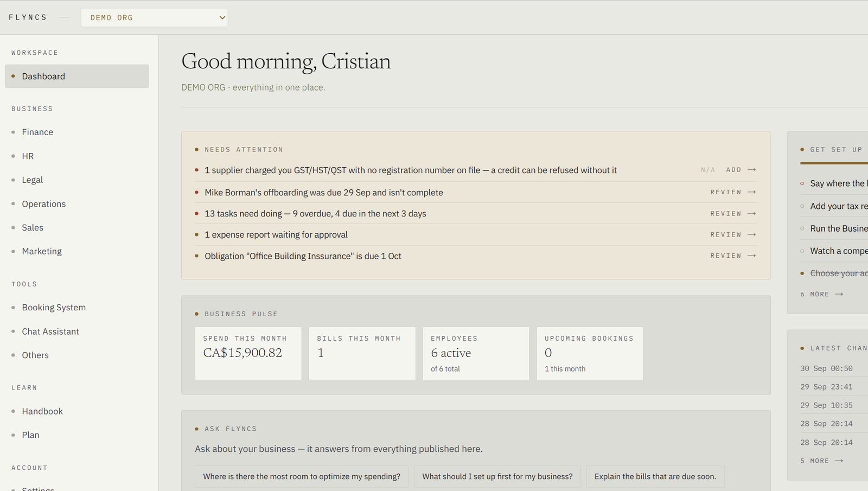Click the arrow icon next to ADD
Screen dimensions: 868x491
tap(752, 170)
